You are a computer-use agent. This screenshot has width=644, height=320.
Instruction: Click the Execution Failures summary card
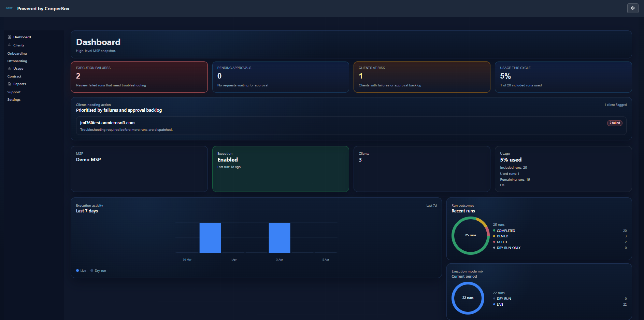pos(139,77)
